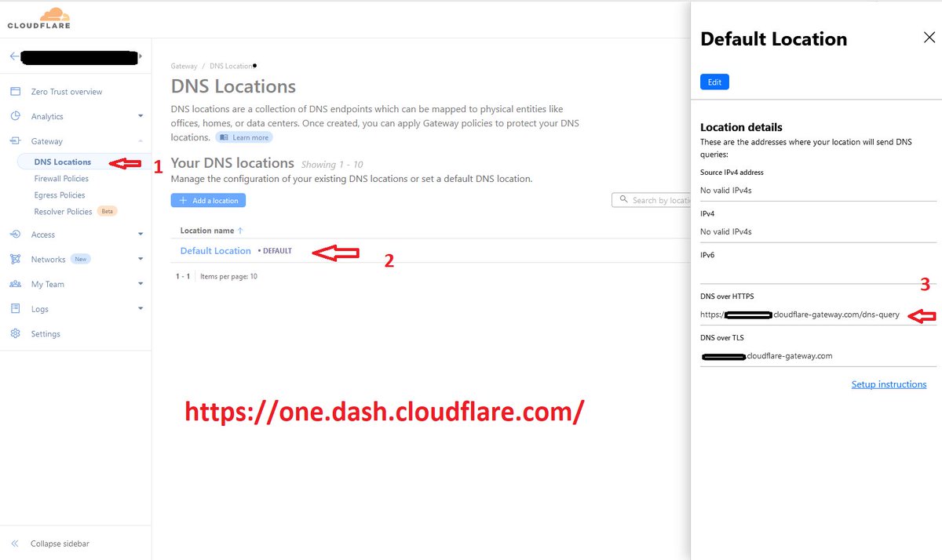
Task: Click the Settings gear icon
Action: tap(15, 333)
